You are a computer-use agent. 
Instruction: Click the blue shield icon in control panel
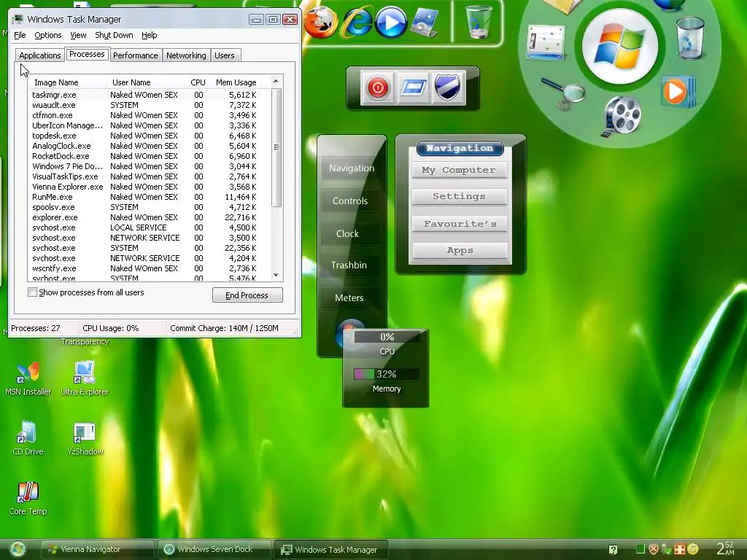pos(447,87)
